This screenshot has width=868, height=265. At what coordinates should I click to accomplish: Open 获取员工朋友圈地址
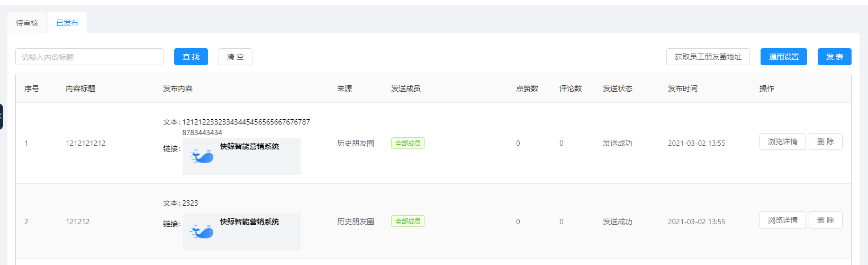point(708,57)
